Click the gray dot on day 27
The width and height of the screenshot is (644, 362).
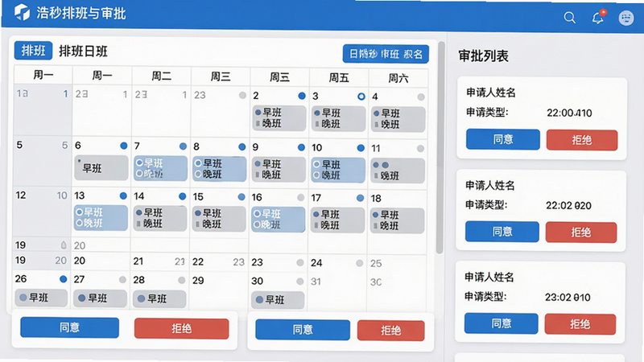click(122, 279)
